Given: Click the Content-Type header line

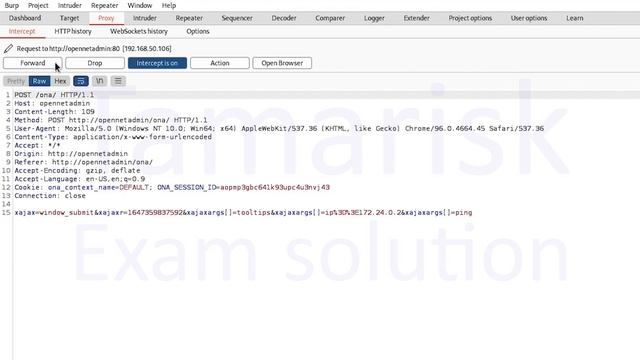Looking at the screenshot, I should tap(113, 137).
